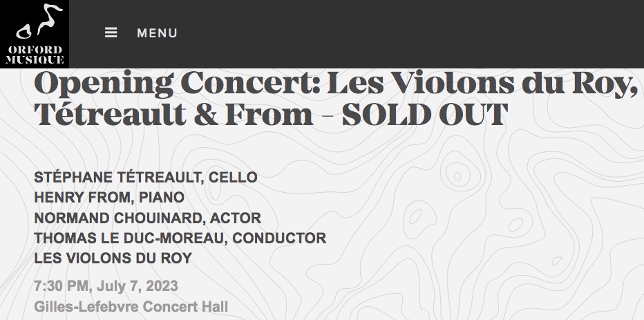Click LES VIOLONS DU ROY ensemble line
The image size is (644, 320).
click(x=113, y=258)
